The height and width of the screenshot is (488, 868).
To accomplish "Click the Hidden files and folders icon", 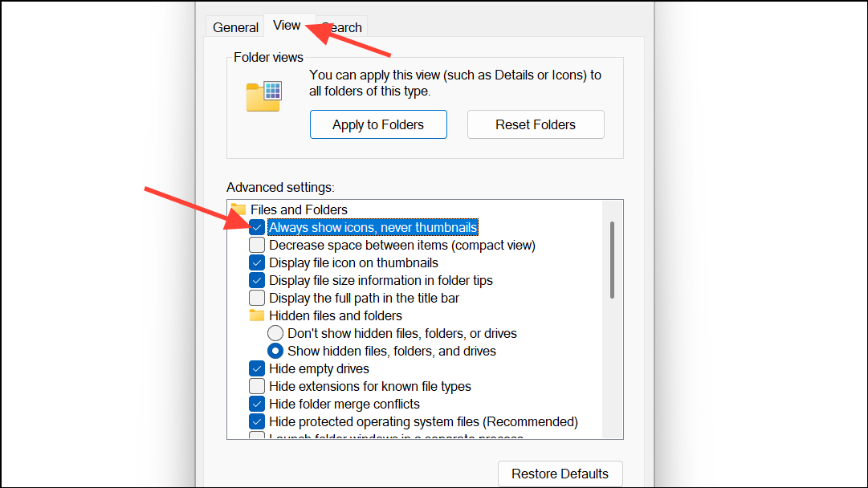I will (x=257, y=315).
